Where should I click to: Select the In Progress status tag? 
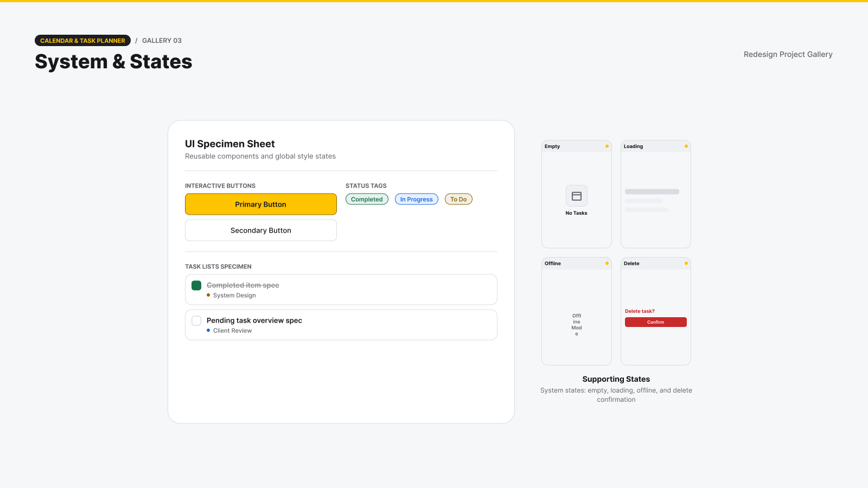(x=417, y=200)
